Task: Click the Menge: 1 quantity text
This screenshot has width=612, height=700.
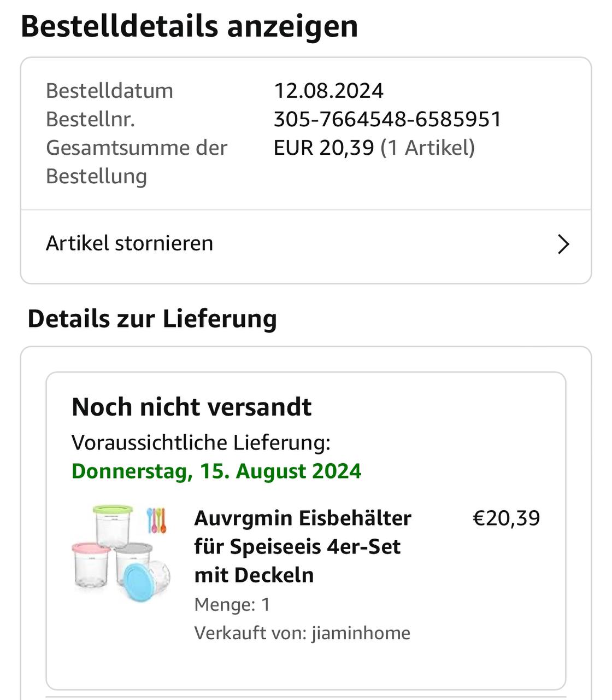Action: point(232,604)
